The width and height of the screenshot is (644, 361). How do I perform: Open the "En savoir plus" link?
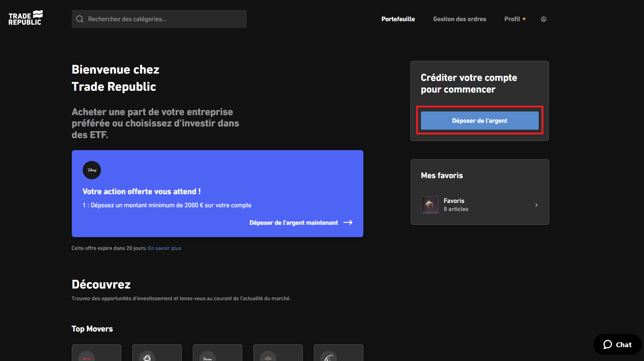pyautogui.click(x=164, y=248)
